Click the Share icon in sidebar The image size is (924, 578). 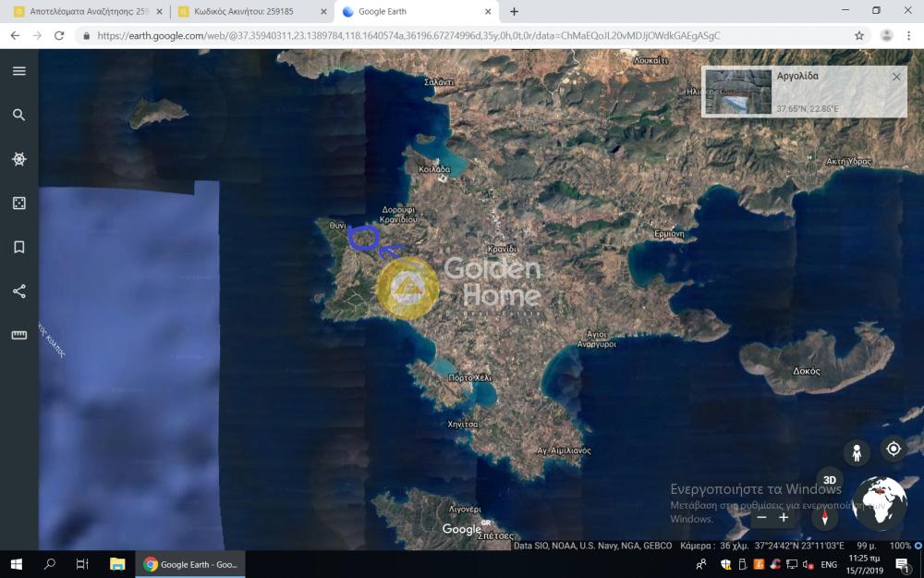coord(18,291)
